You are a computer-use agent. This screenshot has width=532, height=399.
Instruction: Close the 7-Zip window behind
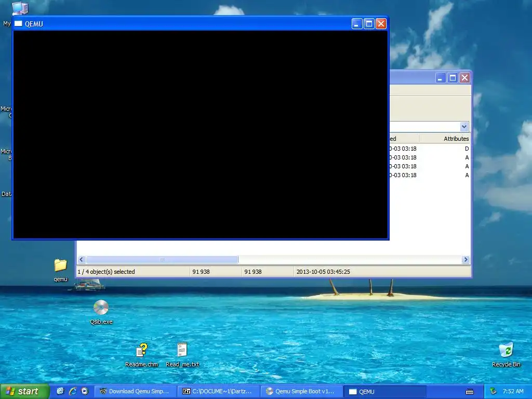[x=464, y=78]
